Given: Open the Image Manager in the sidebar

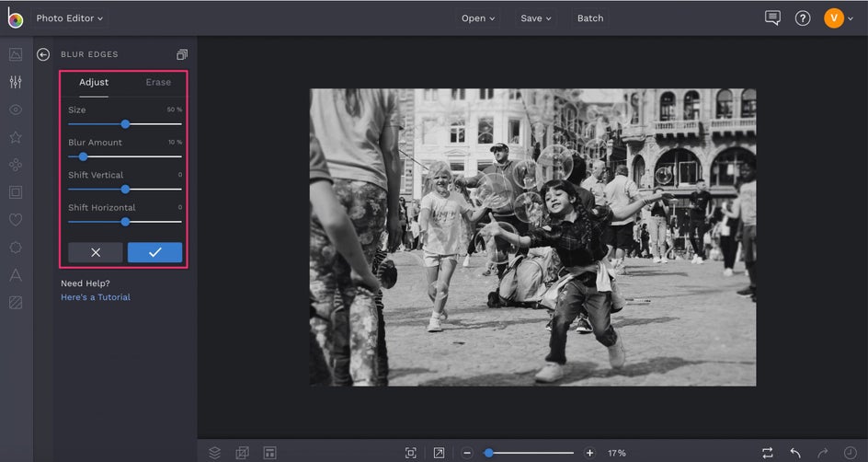Looking at the screenshot, I should pyautogui.click(x=16, y=54).
